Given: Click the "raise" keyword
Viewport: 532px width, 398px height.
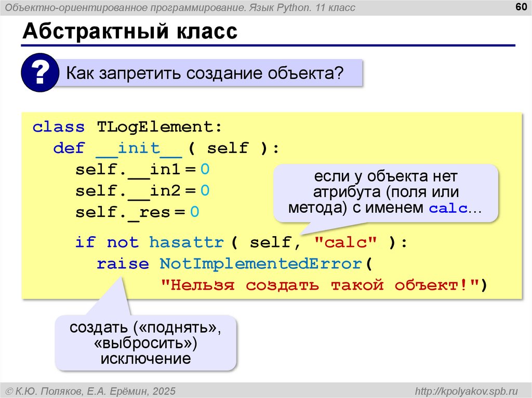Looking at the screenshot, I should point(123,264).
